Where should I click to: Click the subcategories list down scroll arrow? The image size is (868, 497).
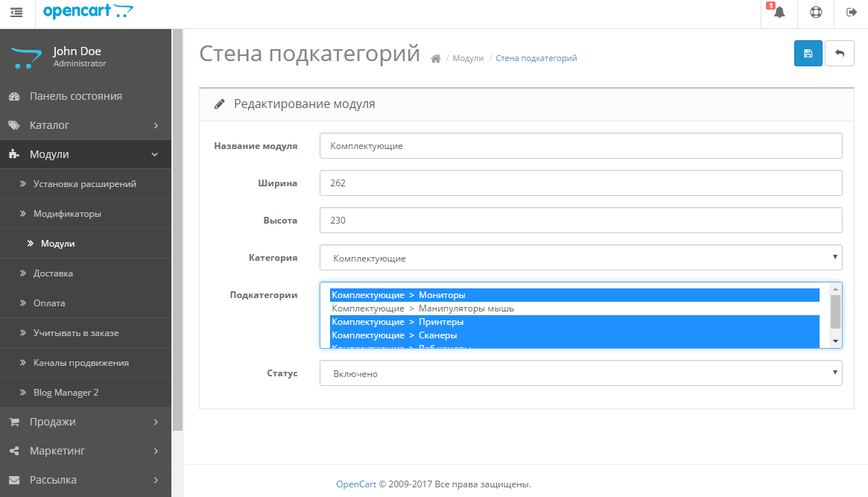(x=835, y=341)
